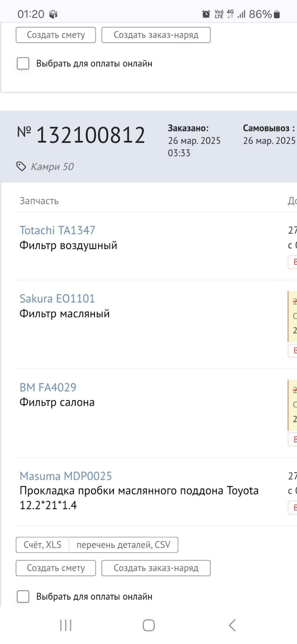
Task: Open the Totachi TA1347 part link
Action: (57, 230)
